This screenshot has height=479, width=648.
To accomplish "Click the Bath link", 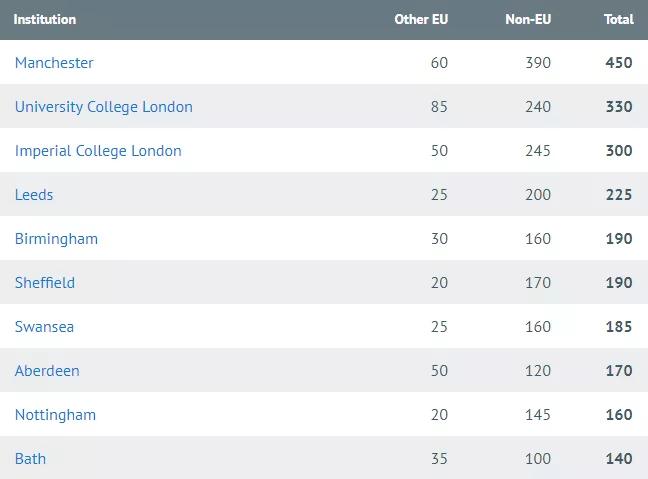I will [x=30, y=459].
